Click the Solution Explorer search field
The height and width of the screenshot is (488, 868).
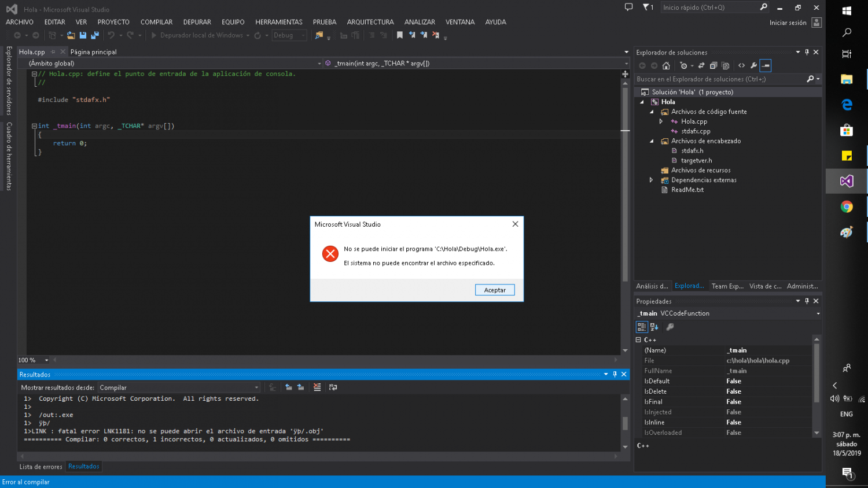[720, 79]
